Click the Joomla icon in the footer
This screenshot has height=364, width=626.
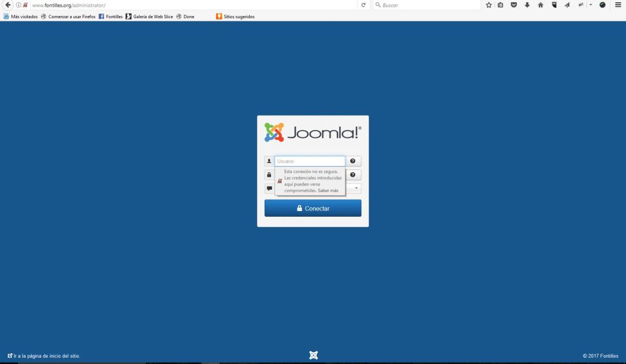(314, 355)
